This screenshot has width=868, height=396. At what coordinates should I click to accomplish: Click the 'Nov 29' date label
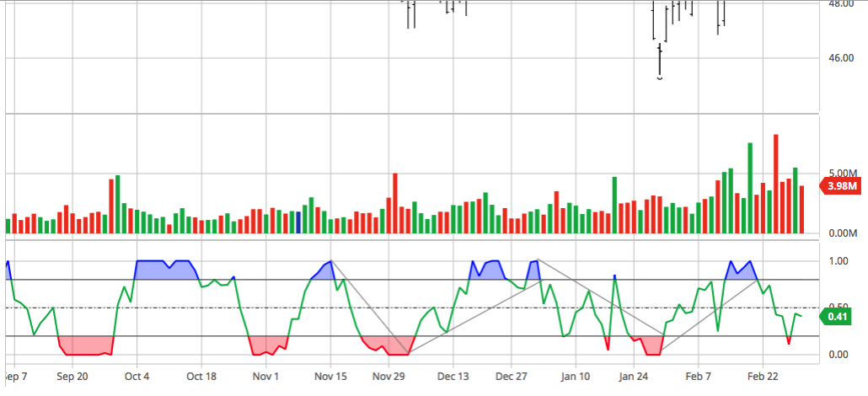point(388,376)
